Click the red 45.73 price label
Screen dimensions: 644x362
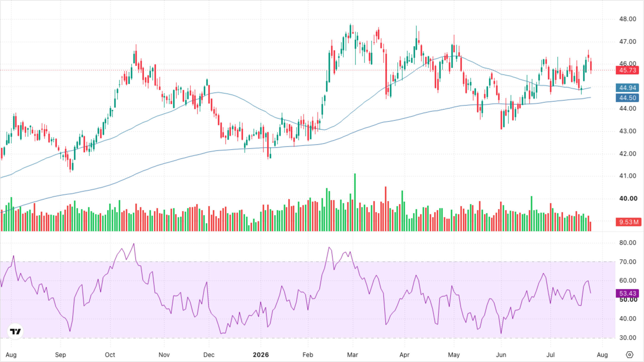(627, 70)
